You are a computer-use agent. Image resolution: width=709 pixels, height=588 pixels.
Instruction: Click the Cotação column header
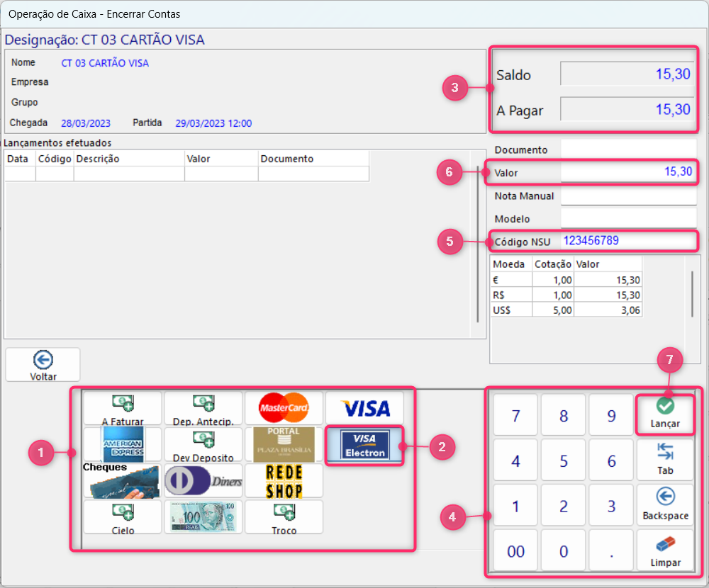tap(552, 264)
